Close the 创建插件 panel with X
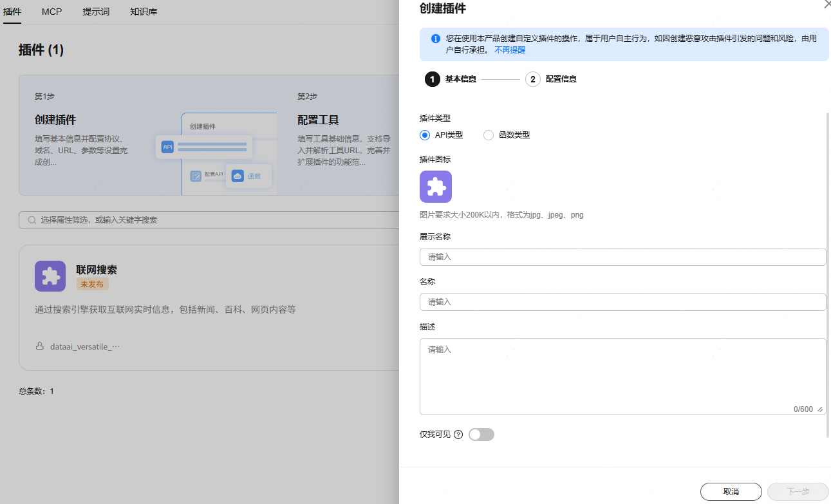 point(826,5)
